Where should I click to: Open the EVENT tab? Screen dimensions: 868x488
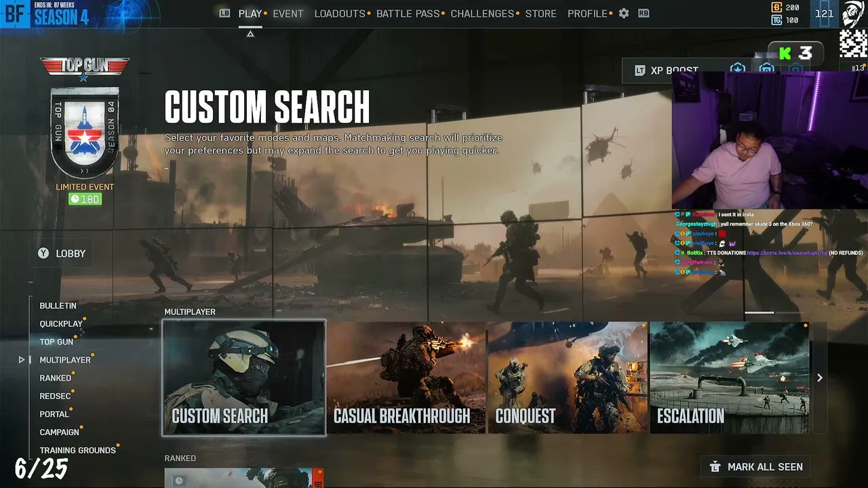[288, 14]
